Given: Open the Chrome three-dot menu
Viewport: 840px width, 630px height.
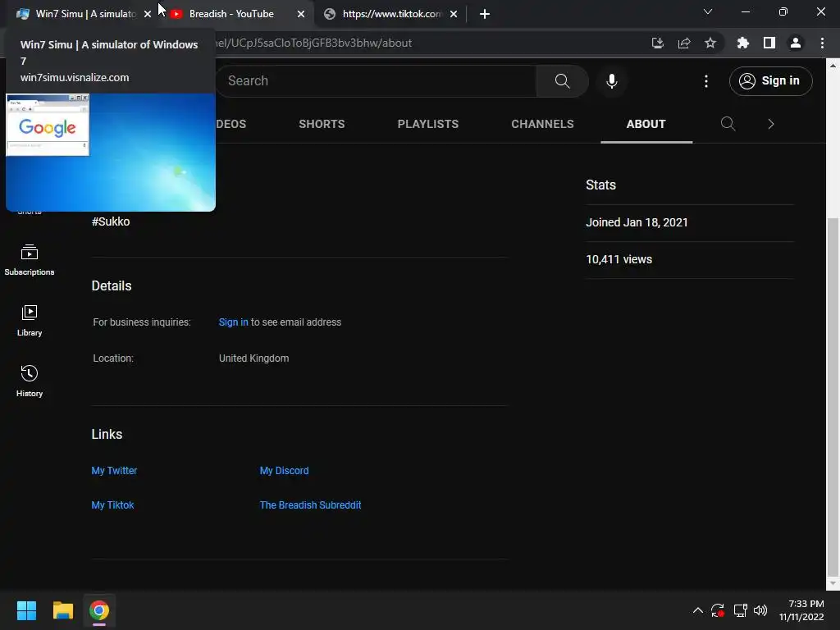Looking at the screenshot, I should click(822, 43).
